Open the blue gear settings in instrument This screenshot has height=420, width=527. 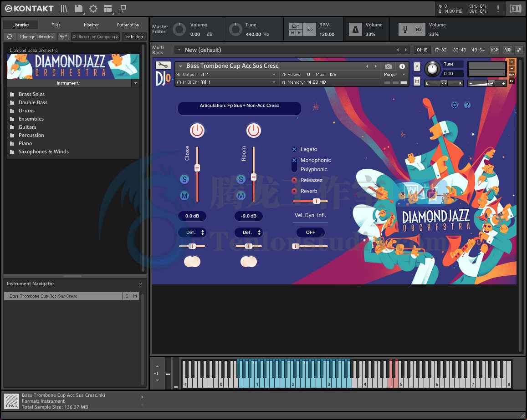pos(455,105)
